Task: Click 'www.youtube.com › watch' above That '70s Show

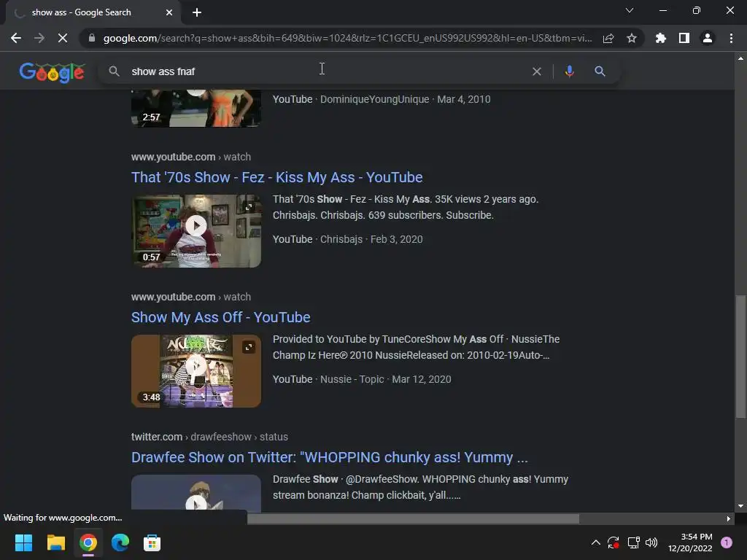Action: [191, 157]
